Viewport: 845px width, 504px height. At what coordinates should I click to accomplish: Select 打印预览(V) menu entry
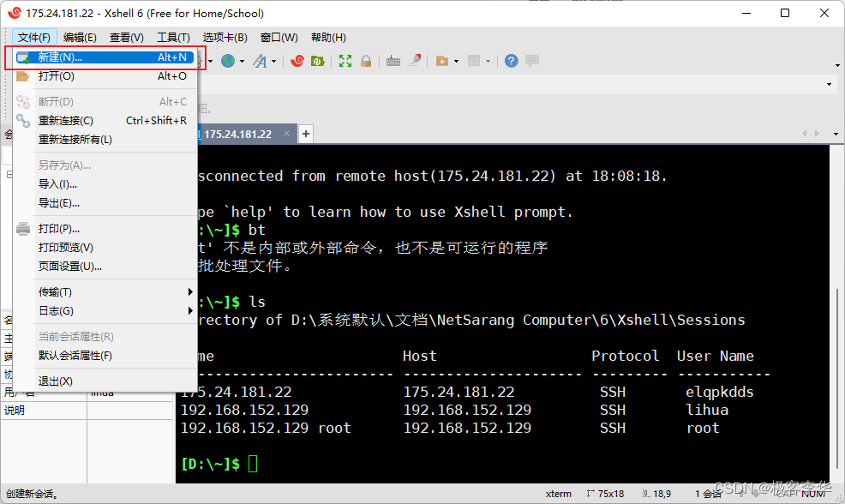105,248
